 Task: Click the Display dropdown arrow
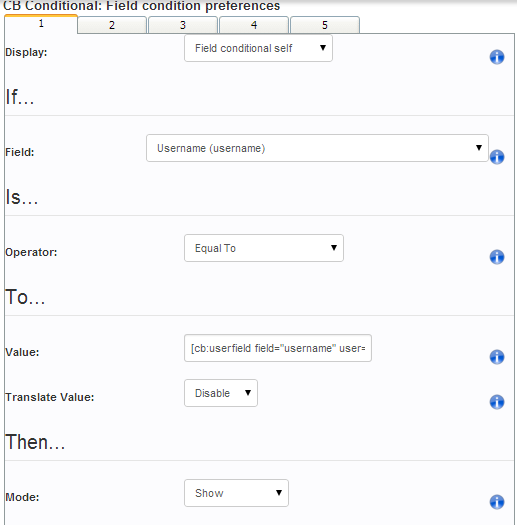click(x=323, y=48)
